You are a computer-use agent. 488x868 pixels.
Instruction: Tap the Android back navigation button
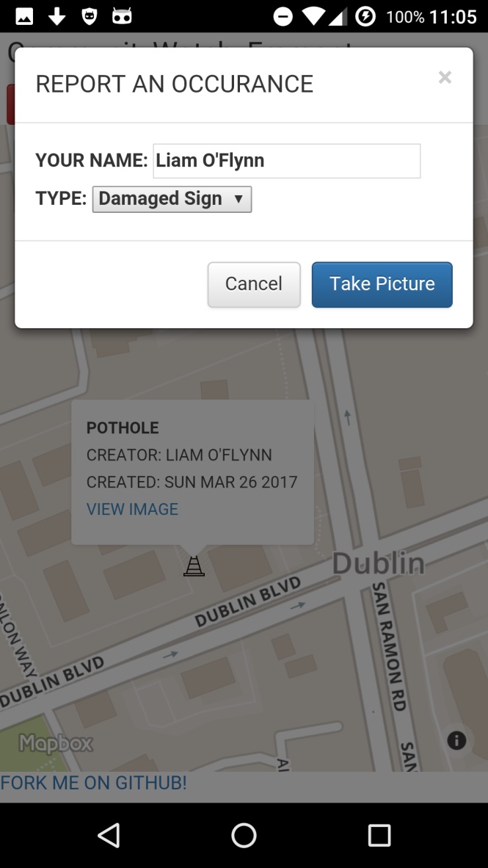click(x=109, y=835)
